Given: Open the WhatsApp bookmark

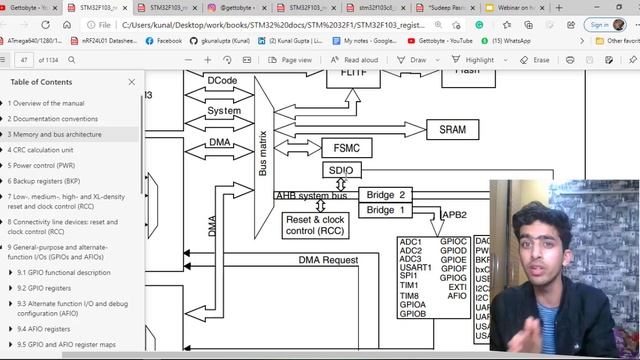Looking at the screenshot, I should 506,41.
